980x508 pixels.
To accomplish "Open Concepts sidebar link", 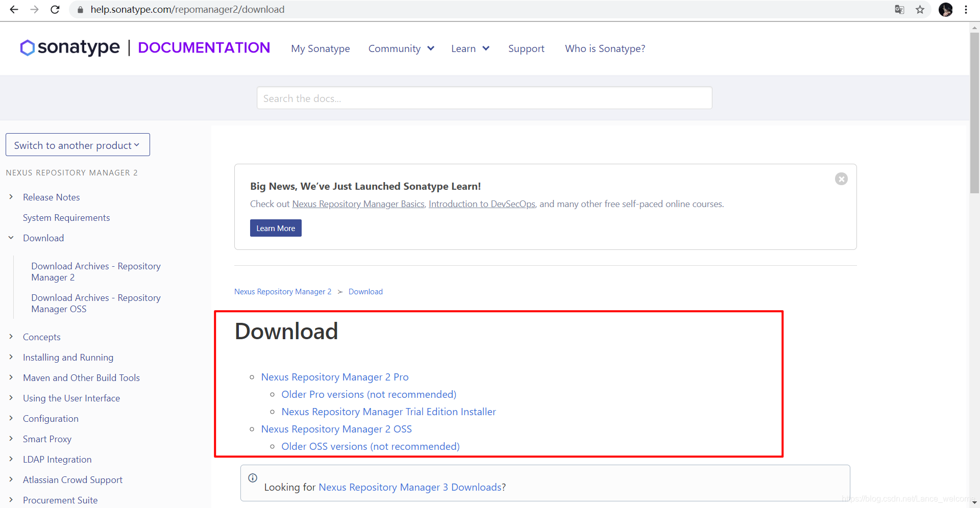I will tap(42, 337).
